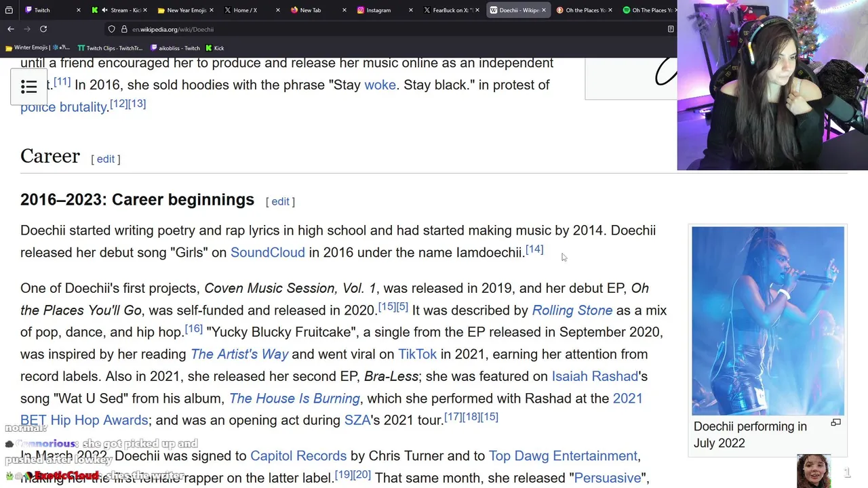
Task: Edit the Career section
Action: (x=106, y=159)
